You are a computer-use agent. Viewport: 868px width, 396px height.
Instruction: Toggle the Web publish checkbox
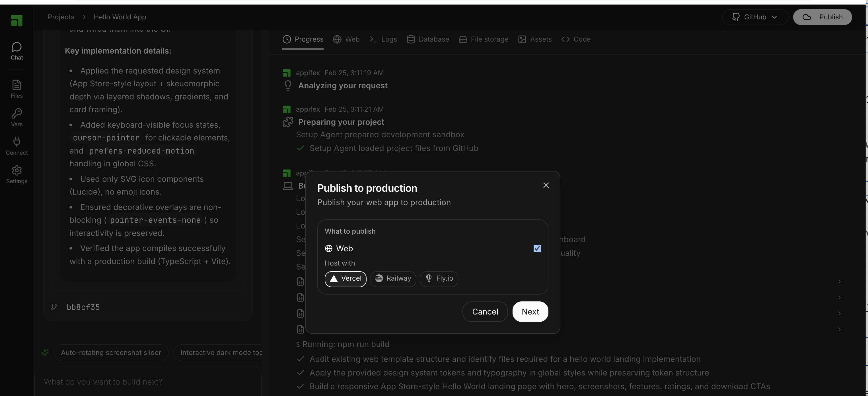pyautogui.click(x=537, y=248)
